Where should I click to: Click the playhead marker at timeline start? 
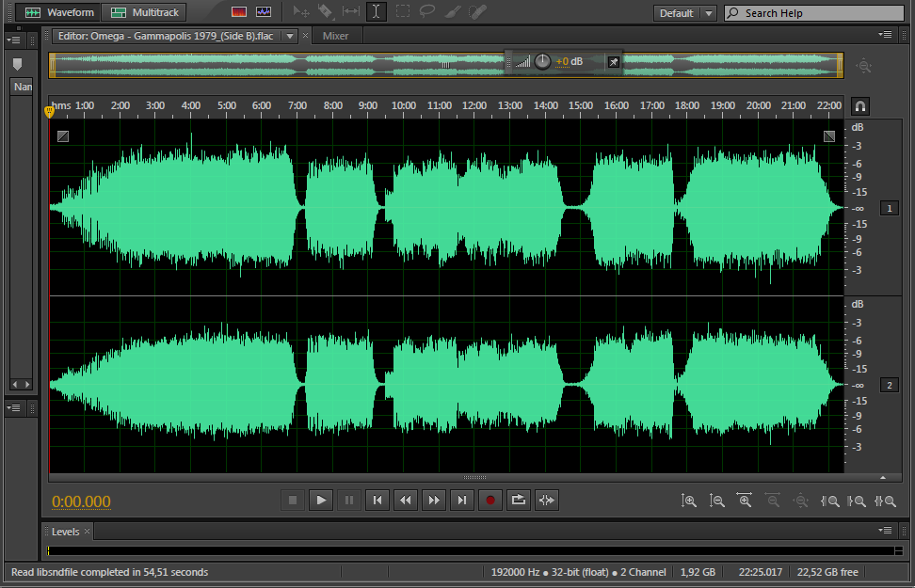coord(50,112)
